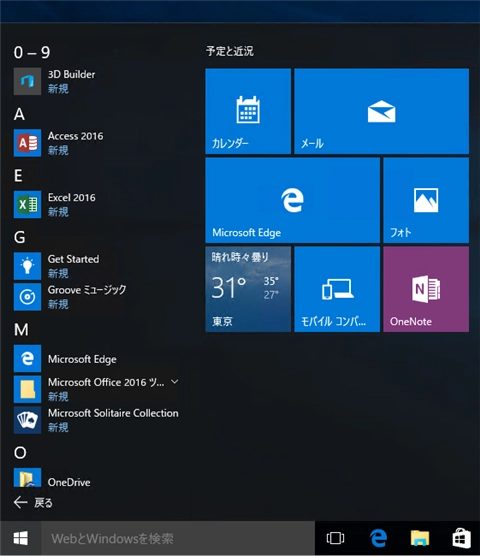480x556 pixels.
Task: Click the 戻る back button
Action: [x=33, y=502]
